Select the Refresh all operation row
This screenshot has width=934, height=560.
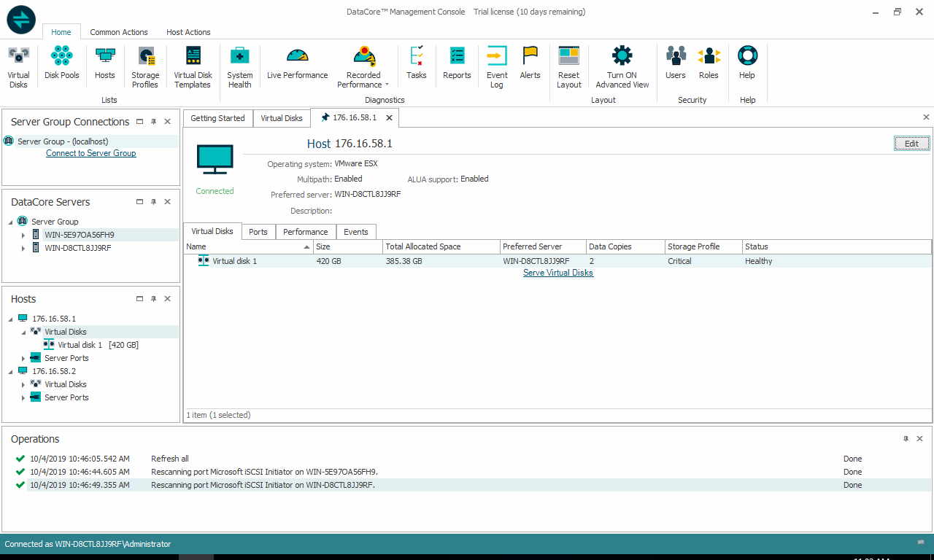click(472, 459)
